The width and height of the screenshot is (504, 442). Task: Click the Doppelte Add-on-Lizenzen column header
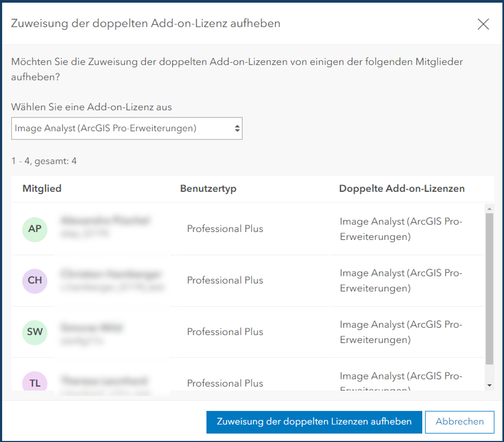point(401,188)
